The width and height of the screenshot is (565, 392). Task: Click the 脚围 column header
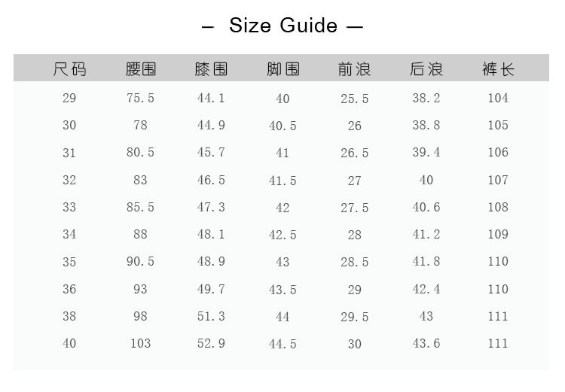pos(282,69)
